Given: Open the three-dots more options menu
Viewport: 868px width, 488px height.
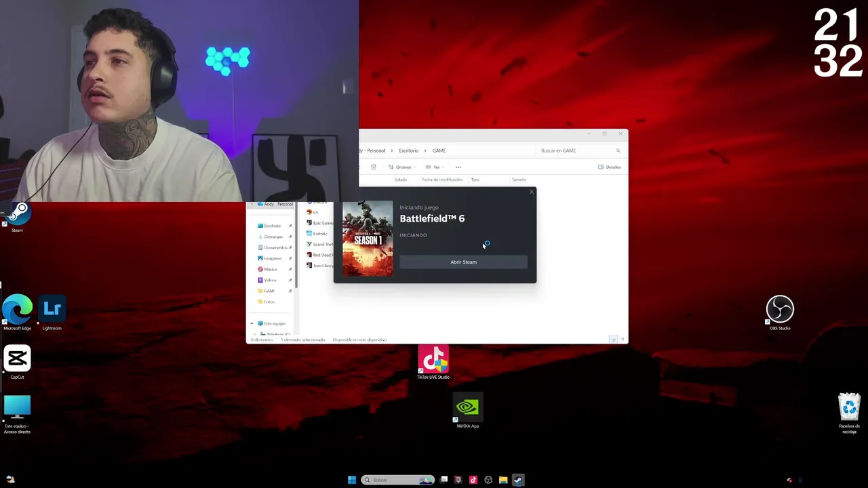Looking at the screenshot, I should click(458, 167).
